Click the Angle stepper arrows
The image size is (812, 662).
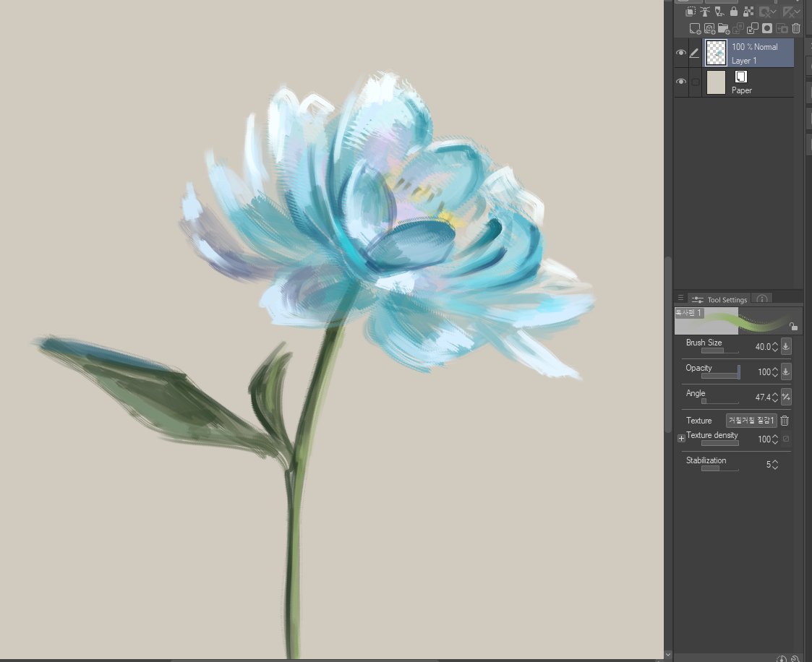774,397
